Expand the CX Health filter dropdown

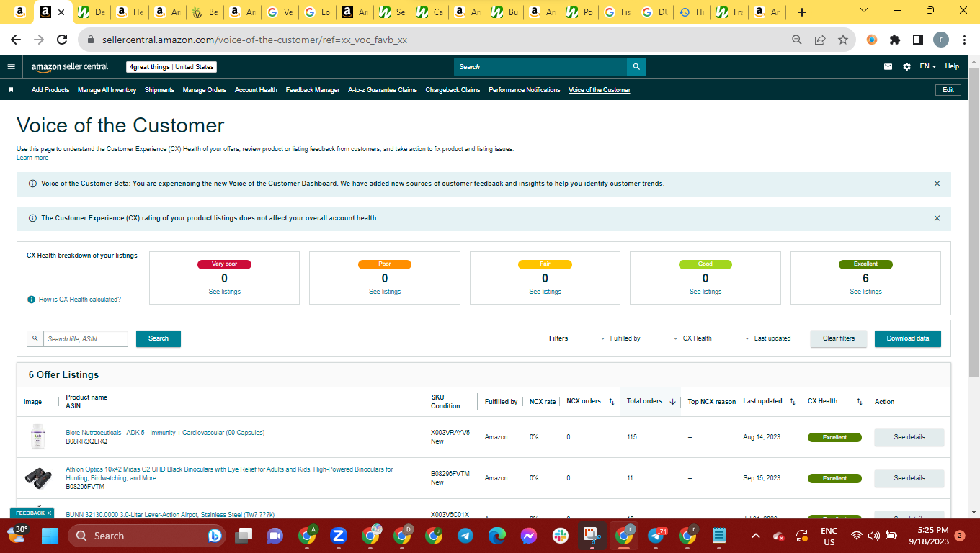692,338
